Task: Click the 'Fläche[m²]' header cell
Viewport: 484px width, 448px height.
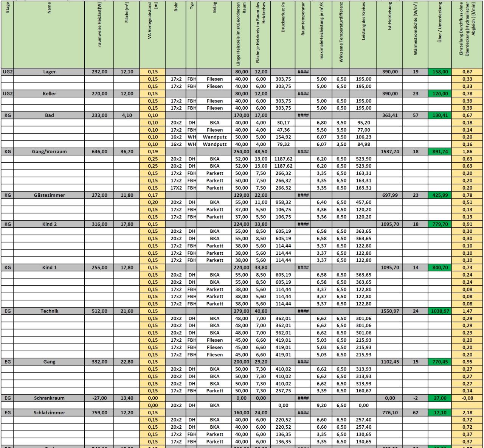Action: [127, 34]
